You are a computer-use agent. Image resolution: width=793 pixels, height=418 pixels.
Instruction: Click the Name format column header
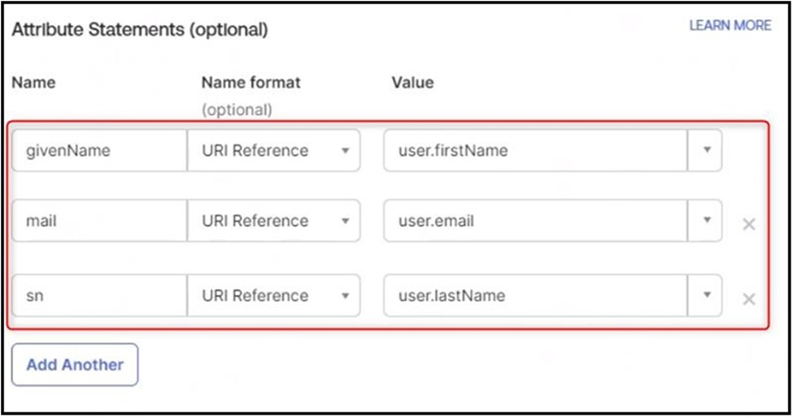(x=250, y=82)
